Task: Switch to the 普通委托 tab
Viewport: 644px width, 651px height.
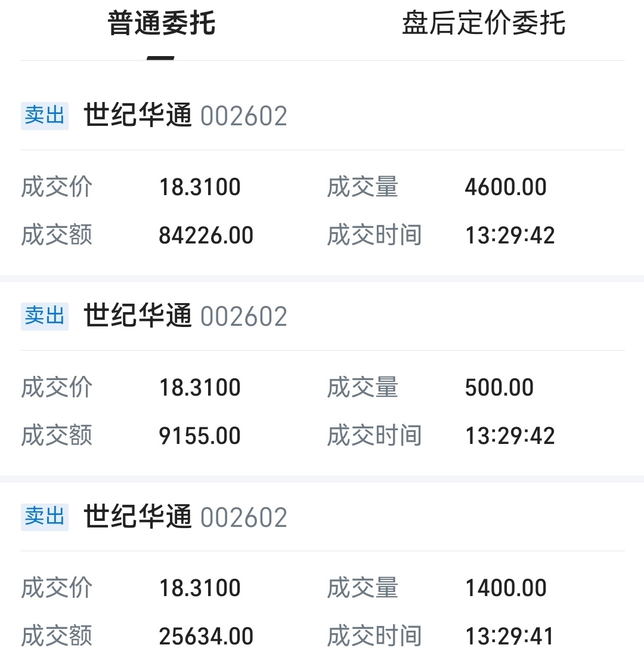Action: 161,24
